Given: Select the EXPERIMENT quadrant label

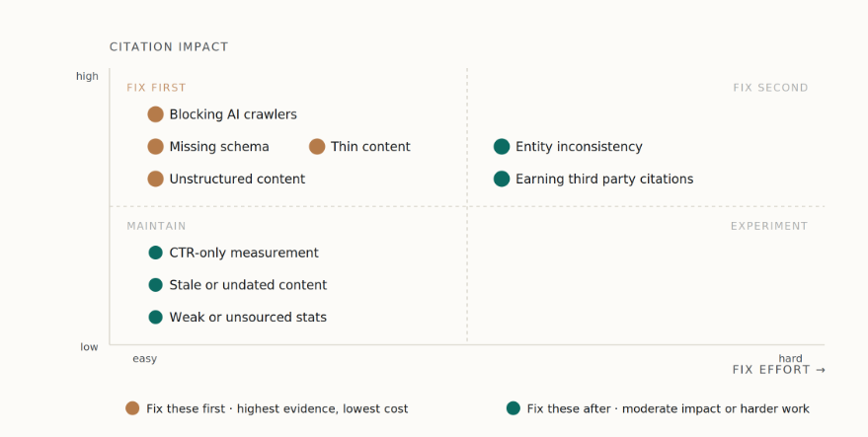Looking at the screenshot, I should click(769, 226).
